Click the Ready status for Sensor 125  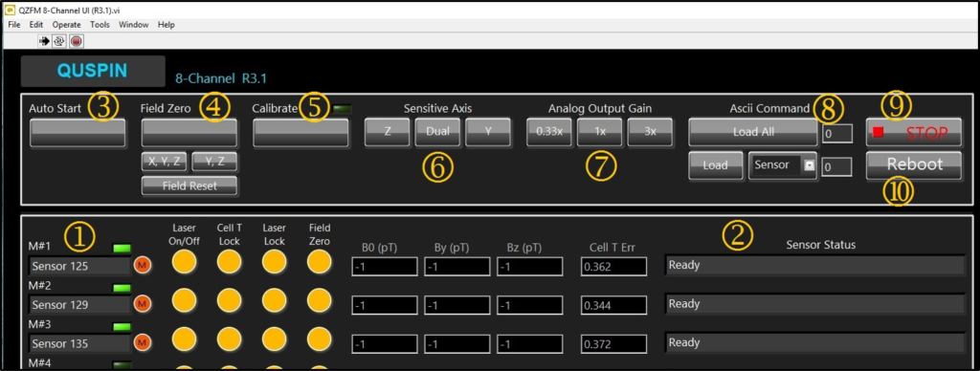point(815,266)
